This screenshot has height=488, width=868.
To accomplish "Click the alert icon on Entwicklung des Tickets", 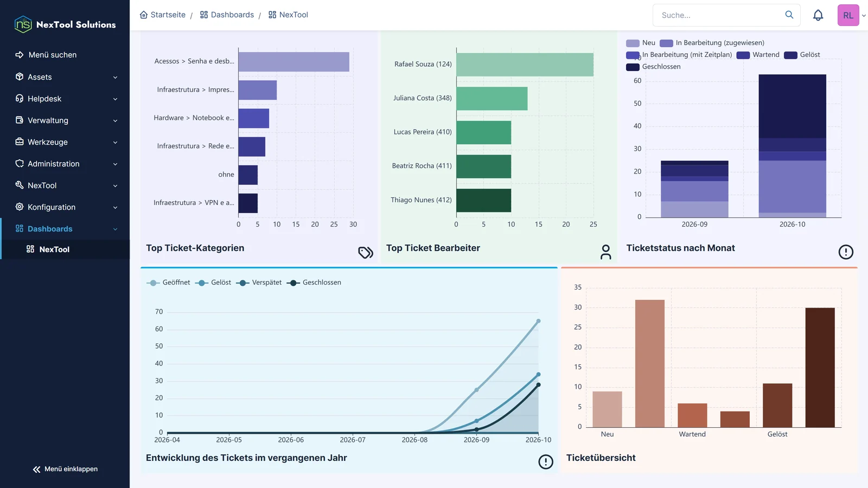I will (x=546, y=462).
